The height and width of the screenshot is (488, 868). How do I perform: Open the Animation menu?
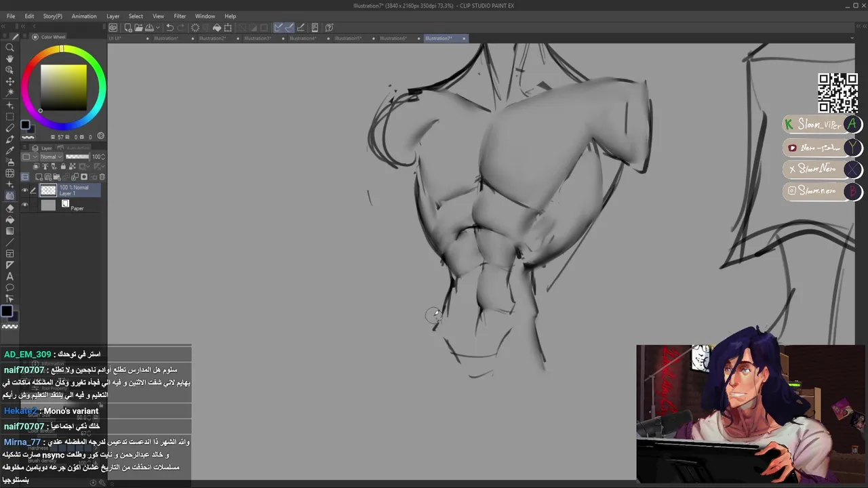(x=84, y=16)
